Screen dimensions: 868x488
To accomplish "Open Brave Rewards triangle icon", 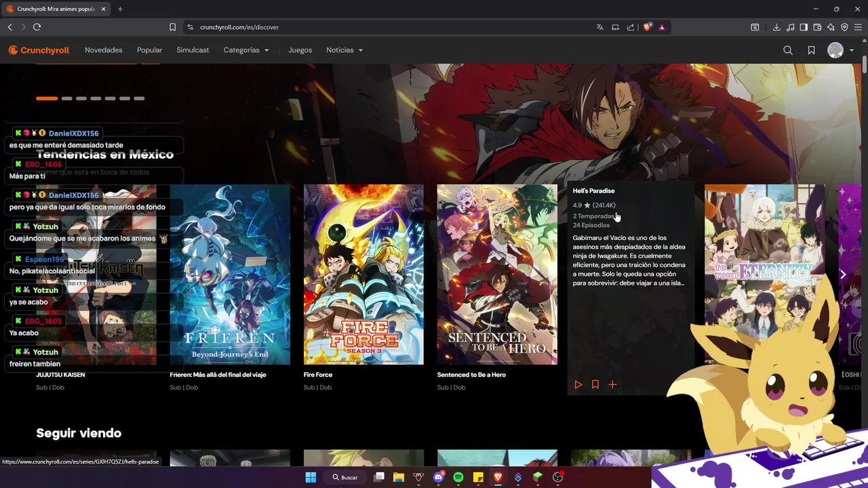I will [x=662, y=27].
